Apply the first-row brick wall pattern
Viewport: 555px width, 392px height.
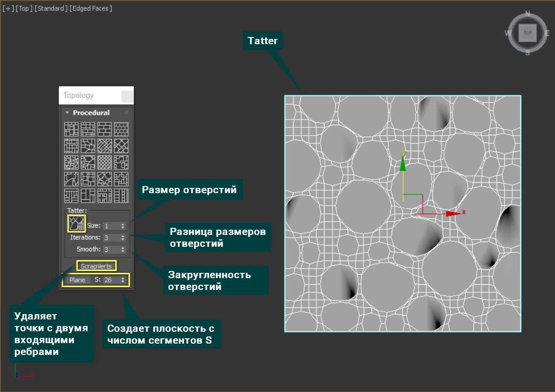[104, 129]
